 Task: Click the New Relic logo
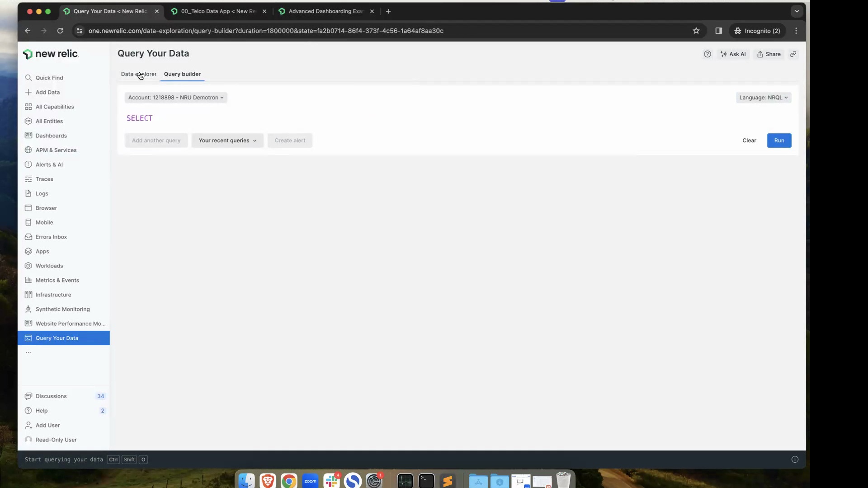[x=51, y=54]
